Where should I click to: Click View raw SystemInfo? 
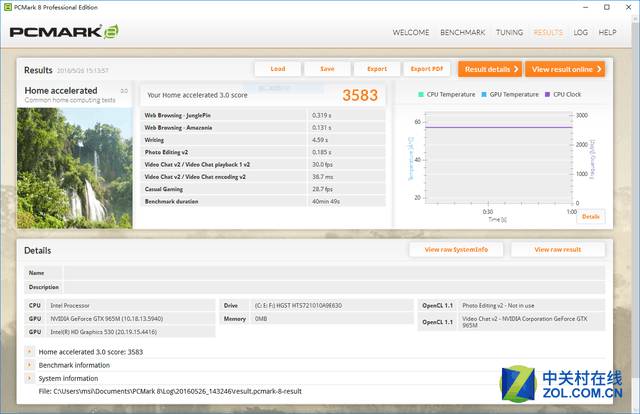coord(456,249)
